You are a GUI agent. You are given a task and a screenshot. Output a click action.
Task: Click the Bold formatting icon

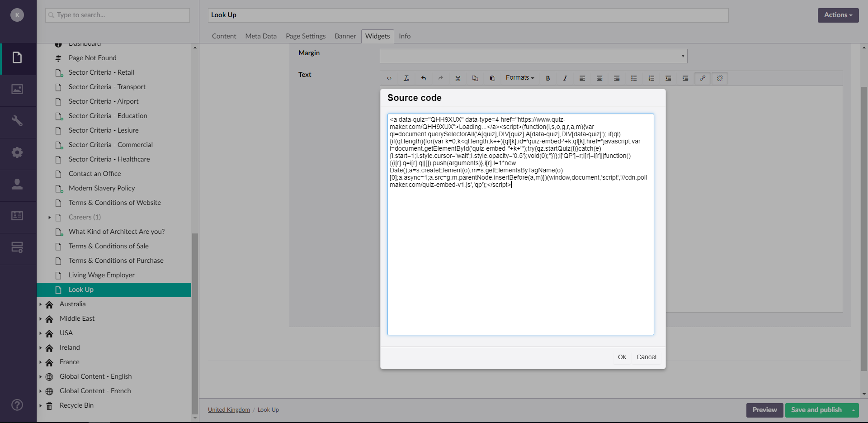tap(548, 78)
